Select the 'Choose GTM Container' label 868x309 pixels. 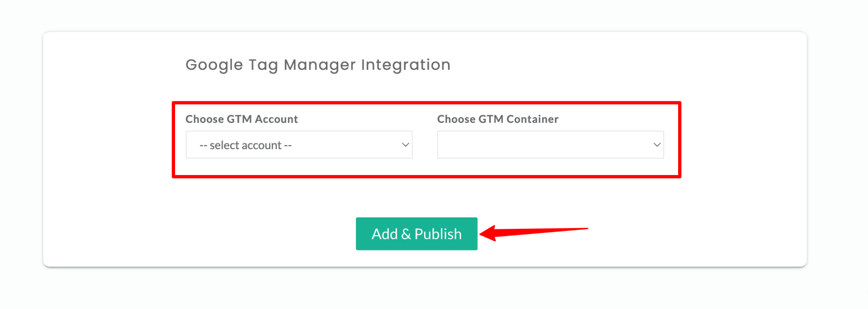(498, 119)
